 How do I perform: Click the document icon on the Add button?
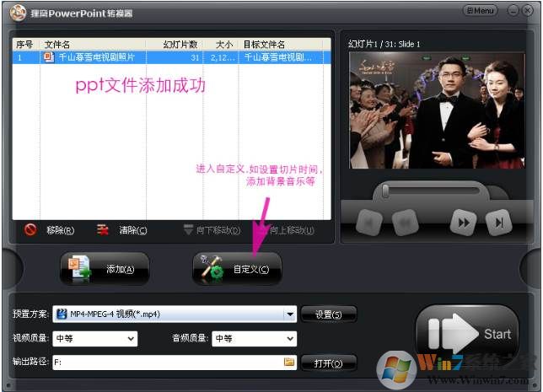[x=79, y=269]
